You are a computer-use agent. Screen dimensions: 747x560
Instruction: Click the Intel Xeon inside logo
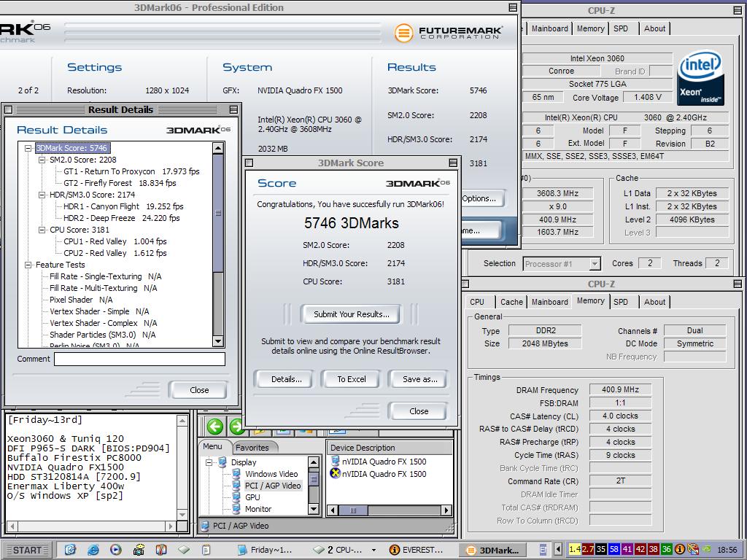[700, 79]
